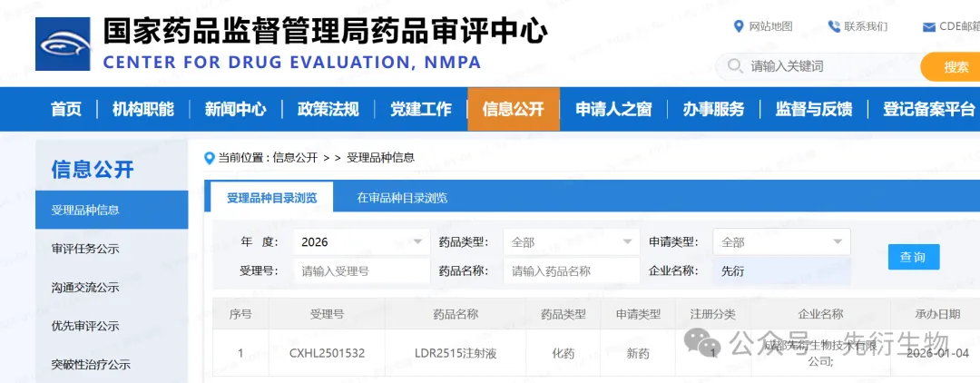Expand the 年度 2026 dropdown
This screenshot has height=383, width=980.
[417, 242]
